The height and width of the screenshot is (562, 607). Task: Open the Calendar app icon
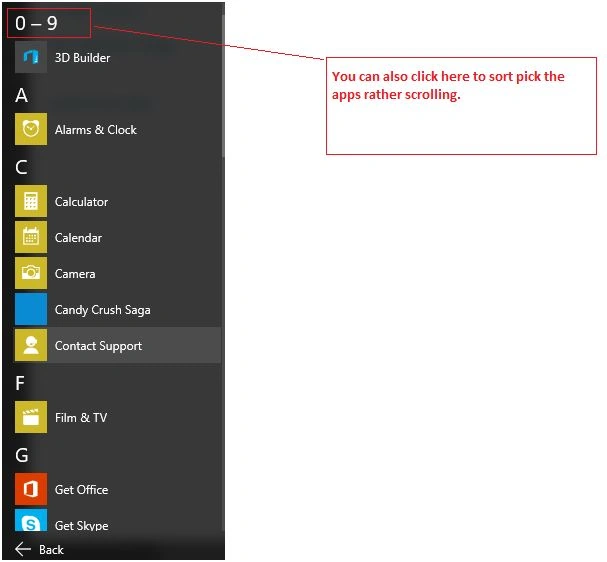[x=31, y=237]
